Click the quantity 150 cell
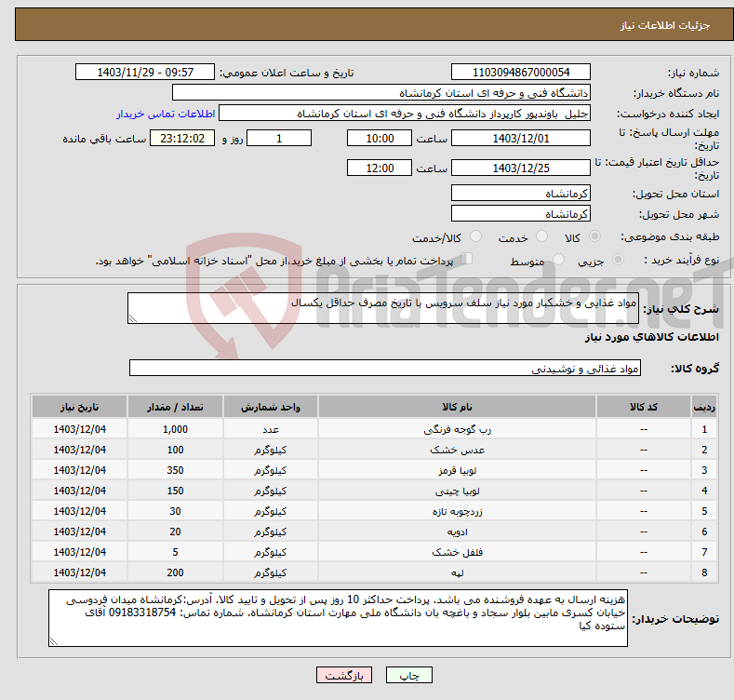This screenshot has width=734, height=700. pyautogui.click(x=175, y=491)
